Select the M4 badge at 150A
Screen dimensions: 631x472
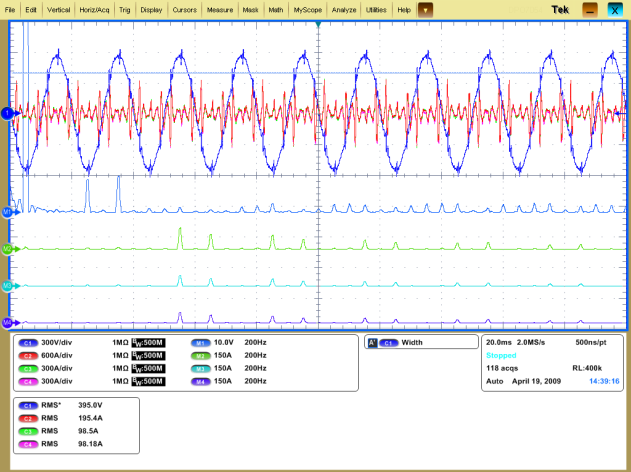(200, 381)
